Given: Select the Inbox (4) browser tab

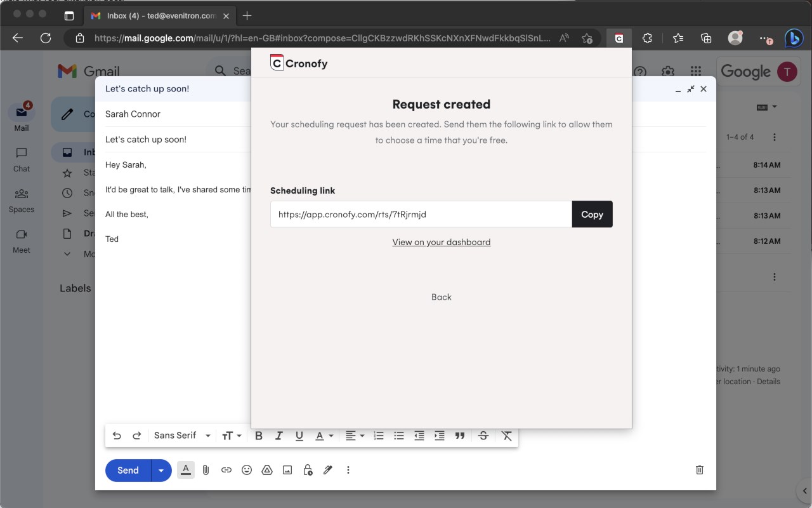Looking at the screenshot, I should pyautogui.click(x=159, y=15).
